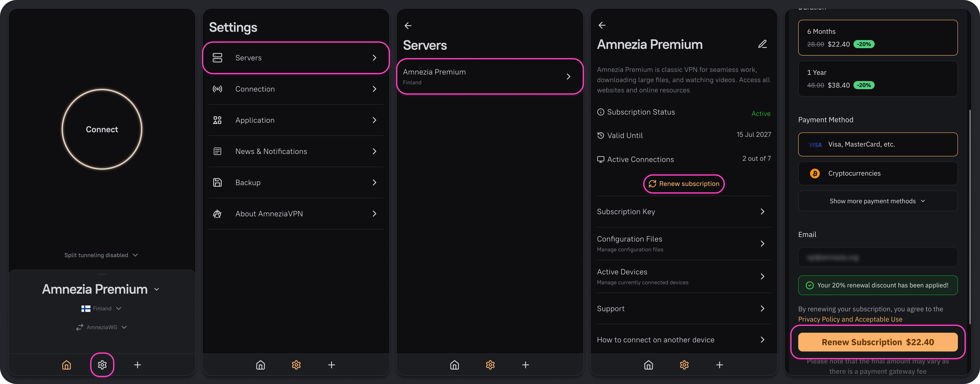
Task: Go back from Amnezia Premium details screen
Action: click(602, 25)
